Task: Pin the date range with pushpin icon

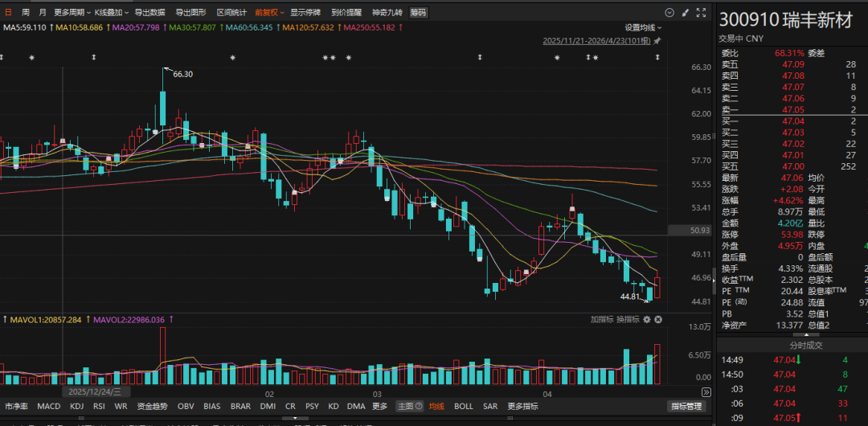Action: click(x=657, y=41)
